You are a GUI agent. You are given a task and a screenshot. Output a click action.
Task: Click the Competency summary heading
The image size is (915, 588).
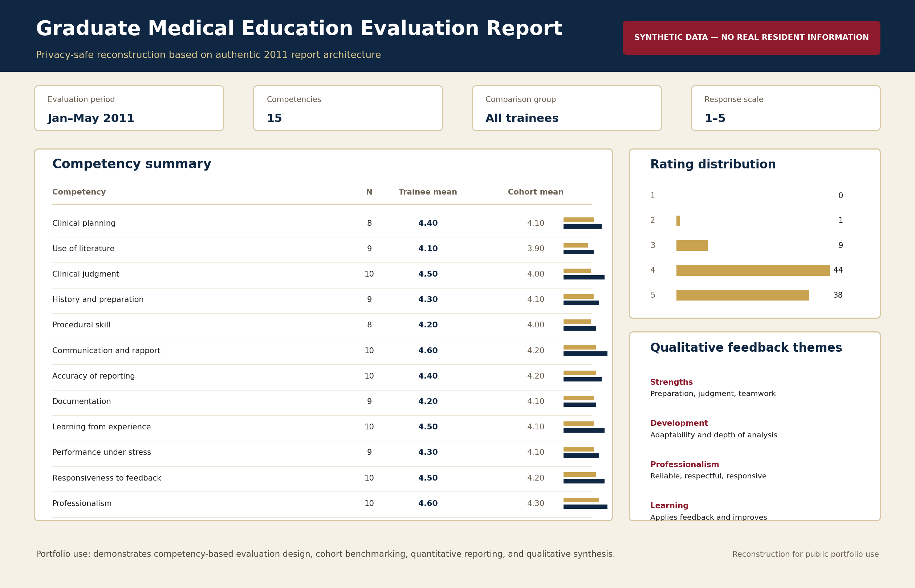132,164
